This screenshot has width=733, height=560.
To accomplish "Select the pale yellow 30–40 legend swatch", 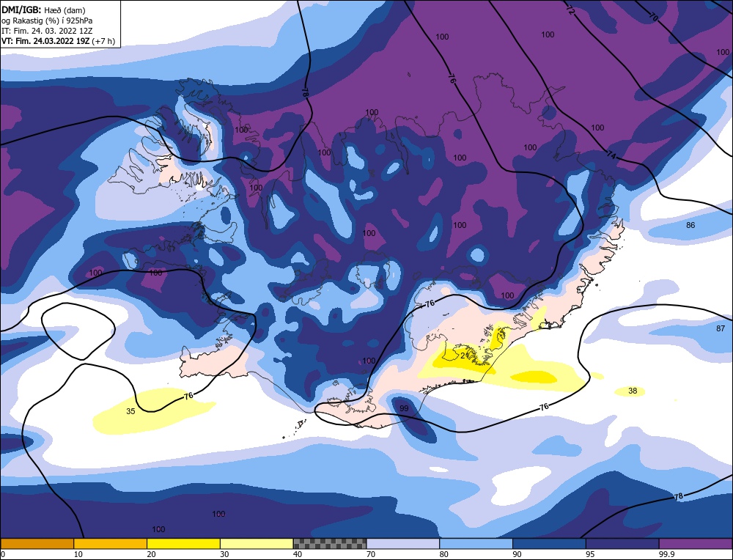I will pos(257,544).
